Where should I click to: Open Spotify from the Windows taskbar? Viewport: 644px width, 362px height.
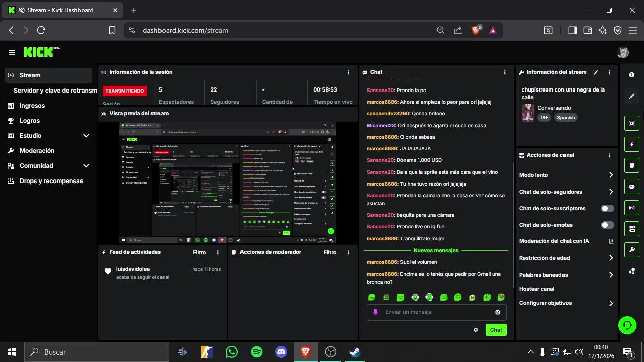(257, 352)
